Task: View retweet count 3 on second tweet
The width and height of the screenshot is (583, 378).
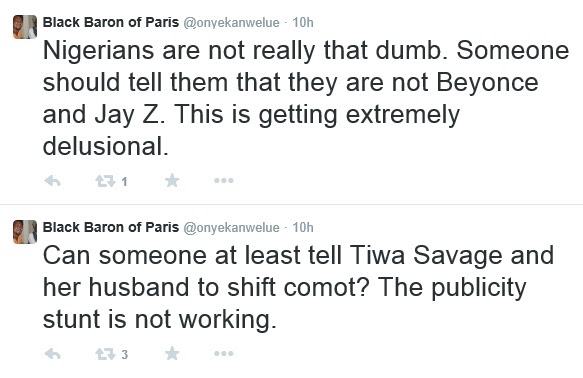Action: [x=125, y=355]
